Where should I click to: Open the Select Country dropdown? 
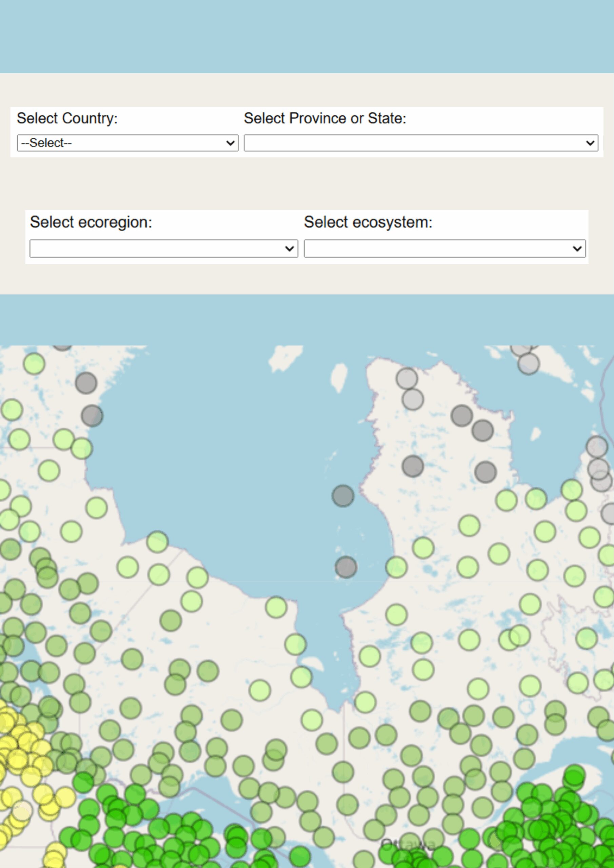tap(127, 143)
